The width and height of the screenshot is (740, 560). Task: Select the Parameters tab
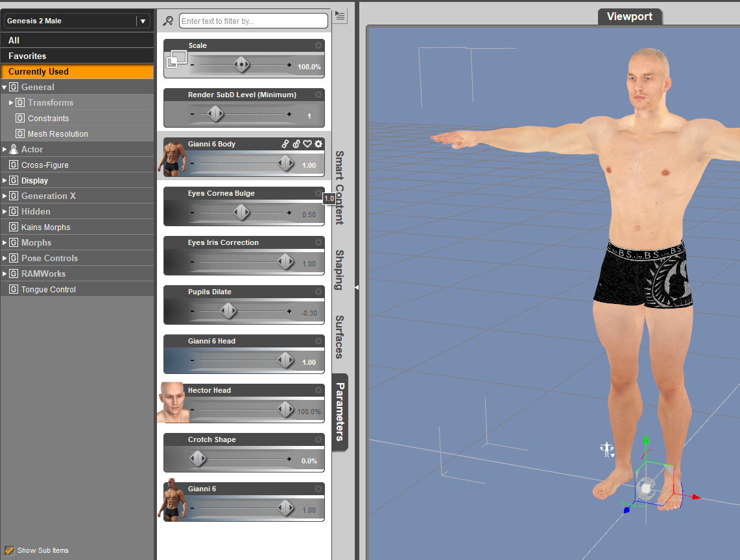click(x=340, y=412)
